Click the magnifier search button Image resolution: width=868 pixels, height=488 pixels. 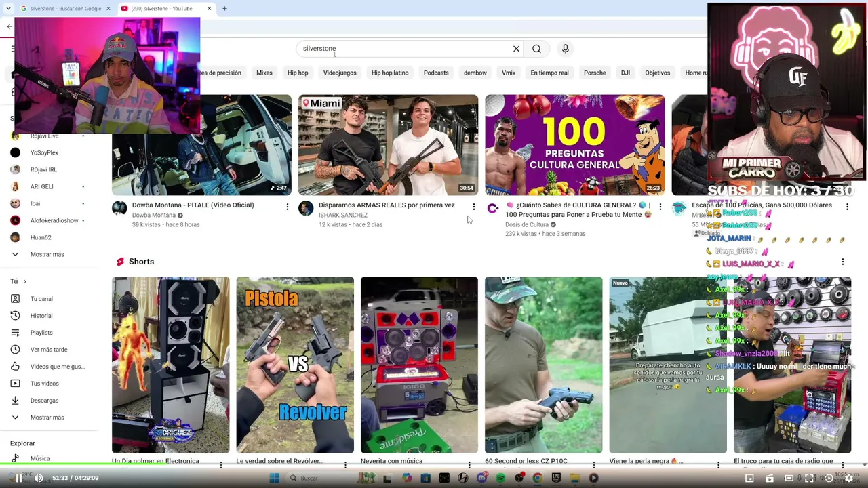pyautogui.click(x=536, y=49)
